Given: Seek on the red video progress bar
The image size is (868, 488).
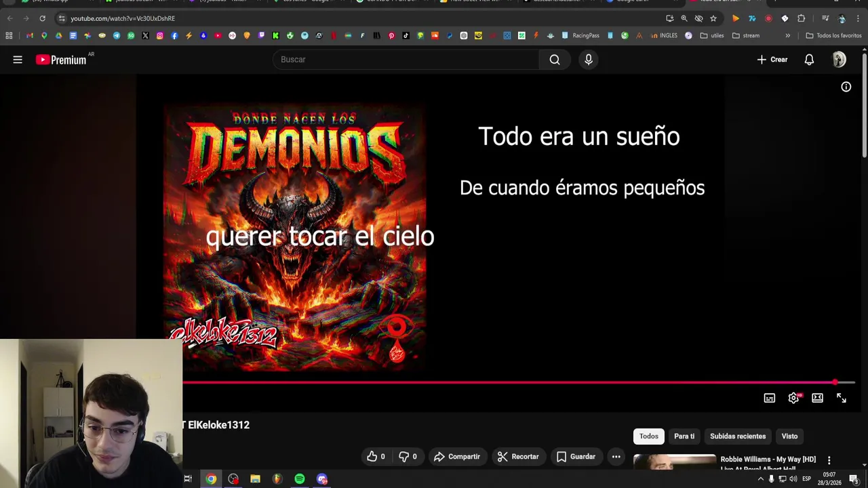Looking at the screenshot, I should coord(509,382).
